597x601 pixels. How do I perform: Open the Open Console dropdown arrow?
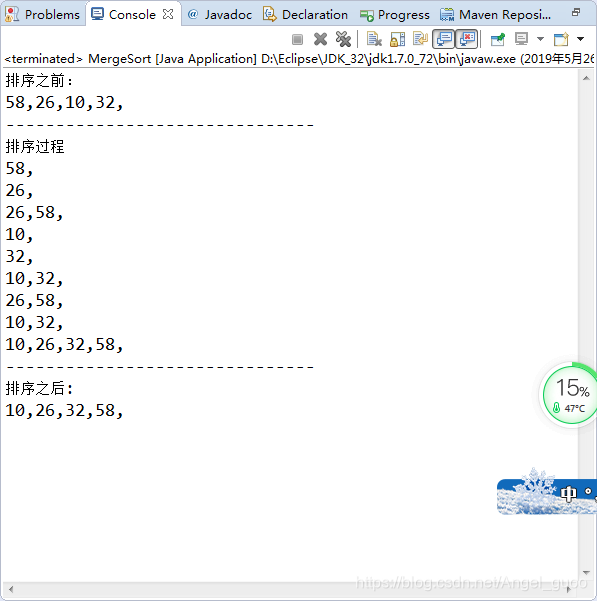[x=581, y=39]
